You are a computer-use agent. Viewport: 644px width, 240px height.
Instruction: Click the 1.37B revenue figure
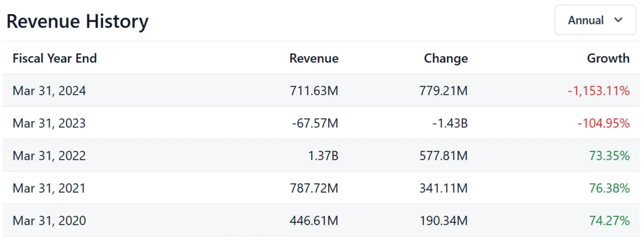pyautogui.click(x=323, y=155)
